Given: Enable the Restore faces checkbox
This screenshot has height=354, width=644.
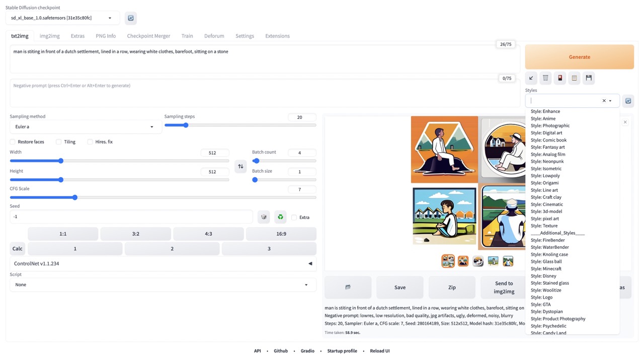Looking at the screenshot, I should click(x=13, y=142).
